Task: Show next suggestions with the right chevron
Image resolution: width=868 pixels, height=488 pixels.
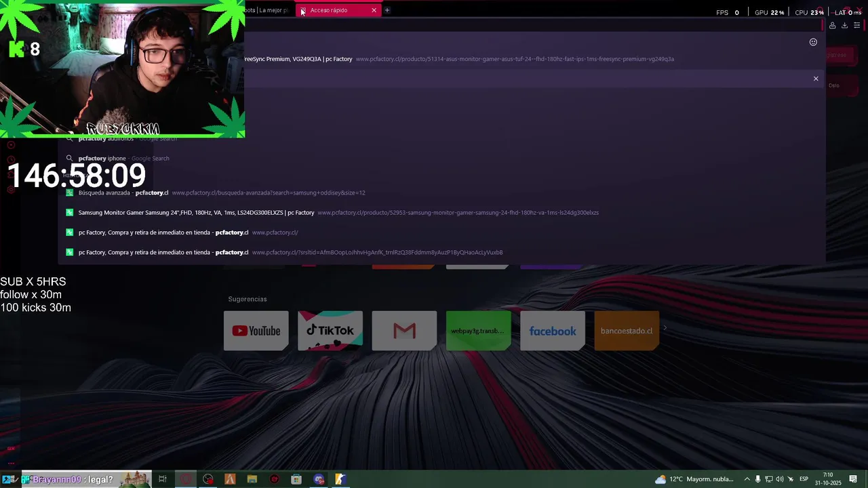Action: pyautogui.click(x=665, y=328)
